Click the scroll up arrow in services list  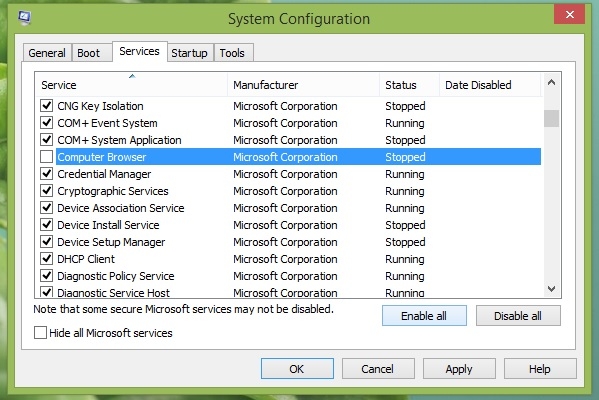[x=551, y=83]
